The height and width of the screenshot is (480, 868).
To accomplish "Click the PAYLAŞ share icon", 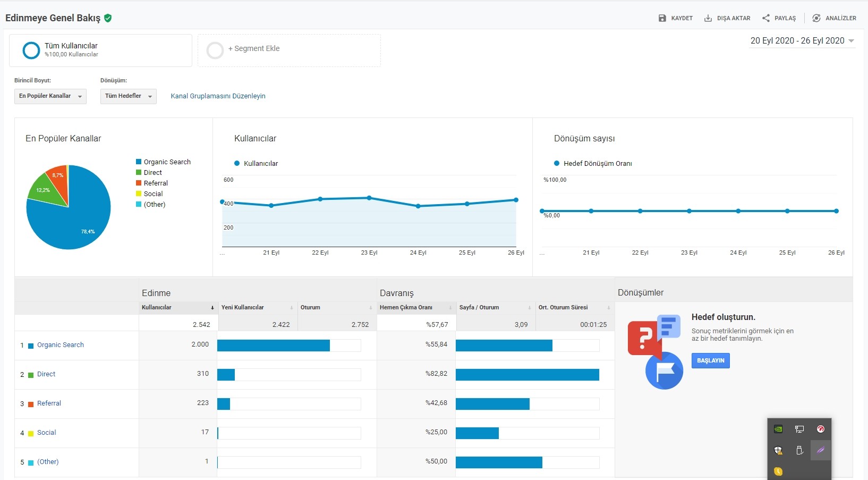I will tap(765, 18).
